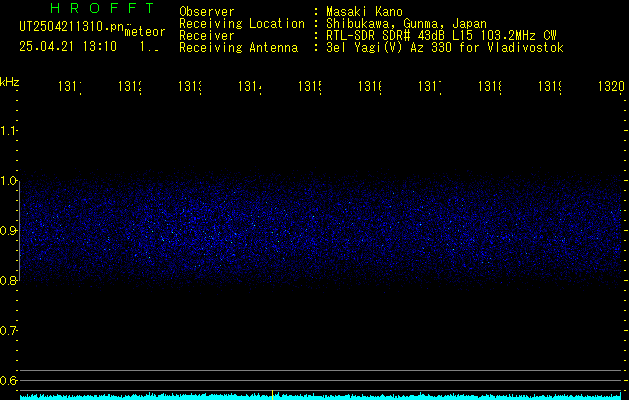Click the HROFFT title text
Viewport: 629px width, 400px height.
[x=103, y=8]
